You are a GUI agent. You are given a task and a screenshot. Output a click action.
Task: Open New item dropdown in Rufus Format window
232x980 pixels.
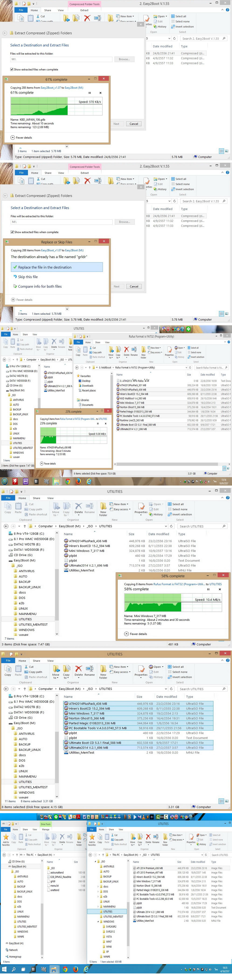coord(154,348)
